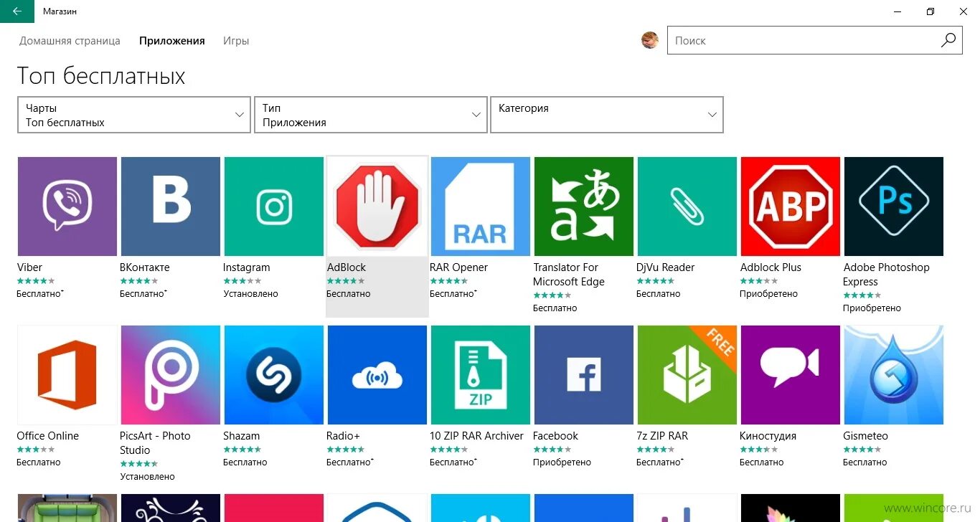Select Translator For Microsoft Edge icon
The image size is (980, 522).
click(583, 206)
